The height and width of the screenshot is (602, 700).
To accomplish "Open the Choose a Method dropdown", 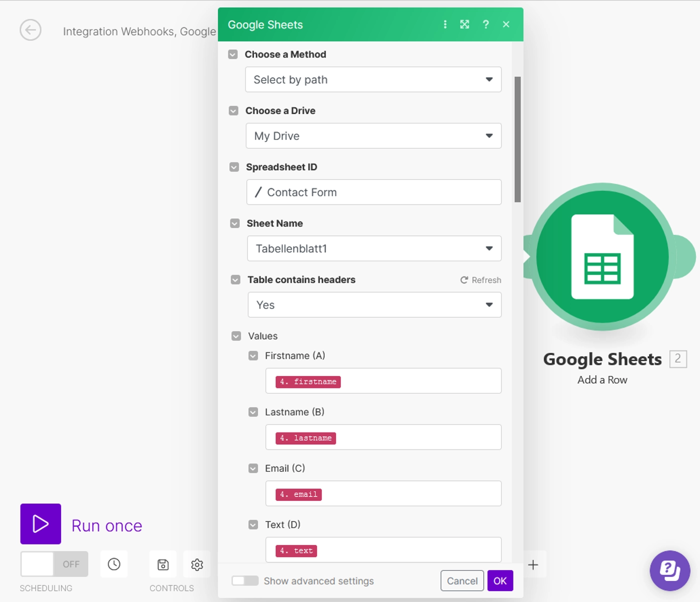I will pos(373,79).
